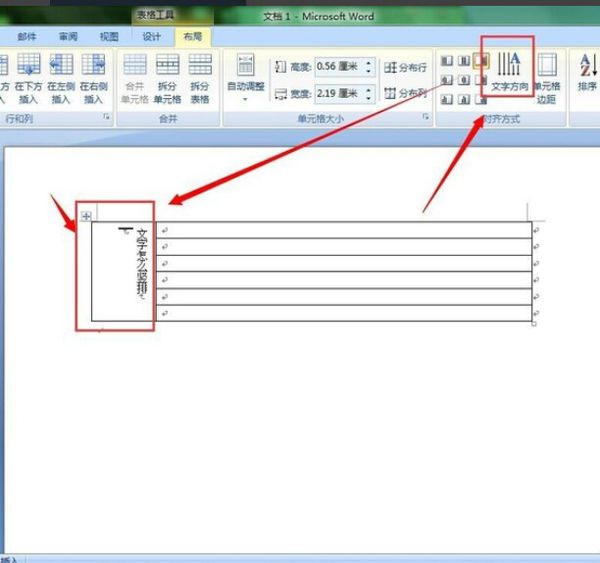Click Insert Left (在左侧插入) icon

[61, 78]
